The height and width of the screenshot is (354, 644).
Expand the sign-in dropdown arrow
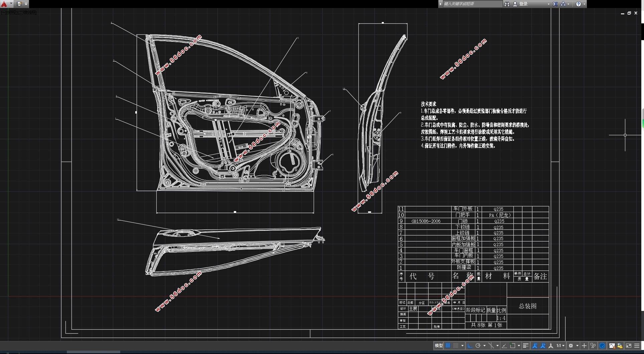pos(548,4)
